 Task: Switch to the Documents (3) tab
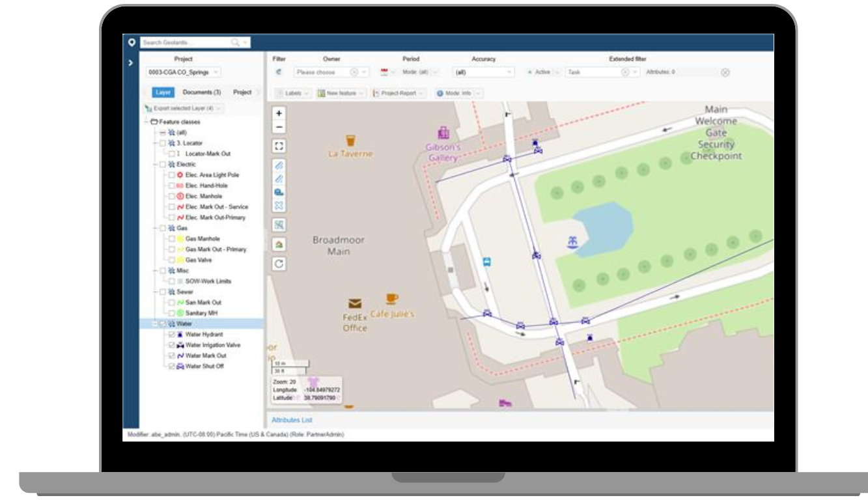201,93
